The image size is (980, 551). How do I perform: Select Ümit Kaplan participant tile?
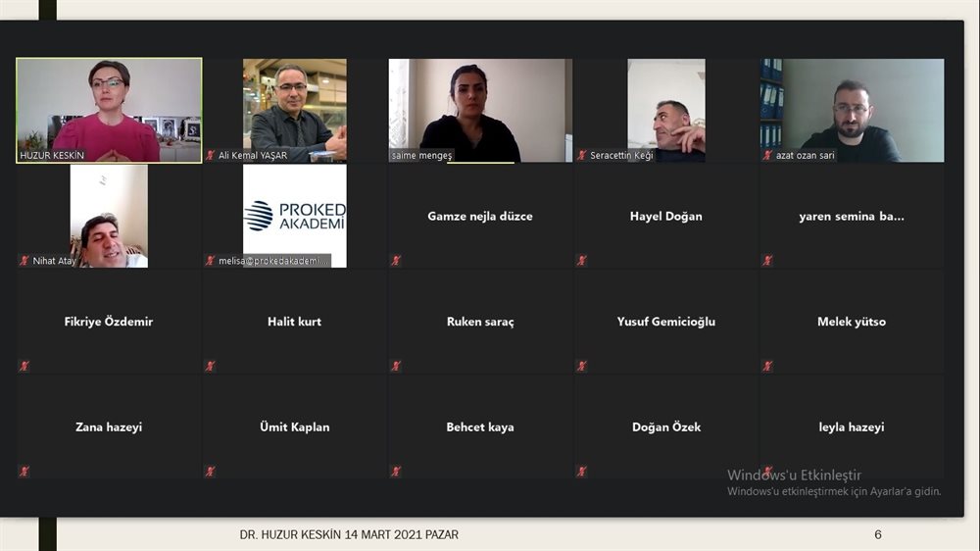[294, 427]
